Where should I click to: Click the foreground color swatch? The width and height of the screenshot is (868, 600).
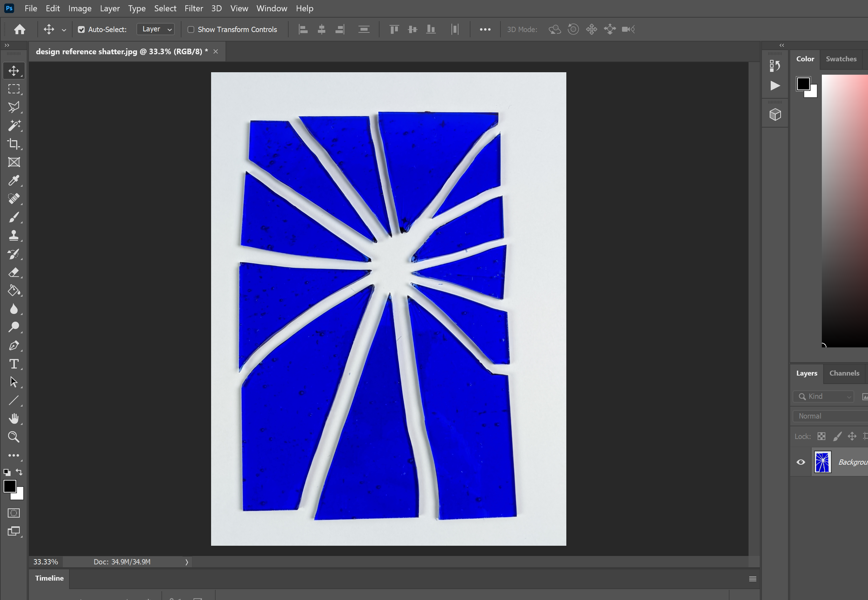point(10,487)
